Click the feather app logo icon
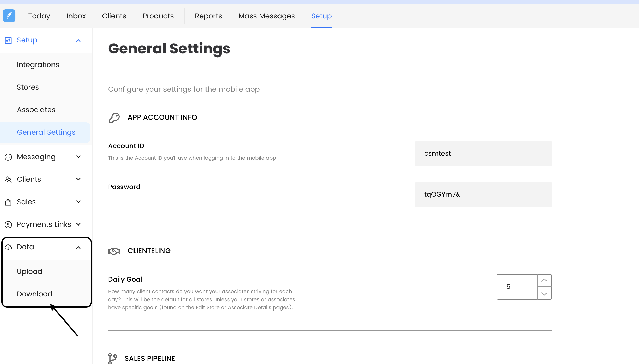Image resolution: width=639 pixels, height=364 pixels. (x=9, y=16)
